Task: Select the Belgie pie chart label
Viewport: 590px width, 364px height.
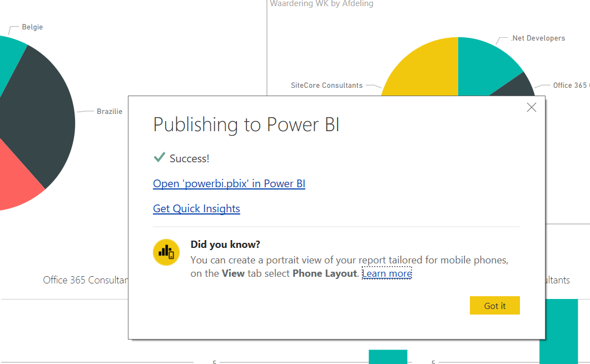Action: pos(32,27)
